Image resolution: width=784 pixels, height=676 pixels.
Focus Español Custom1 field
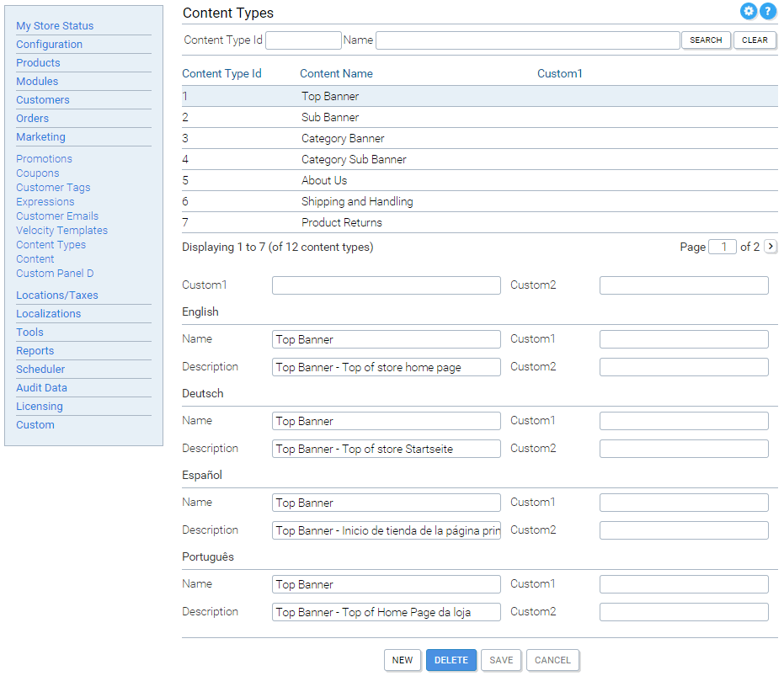click(x=684, y=503)
